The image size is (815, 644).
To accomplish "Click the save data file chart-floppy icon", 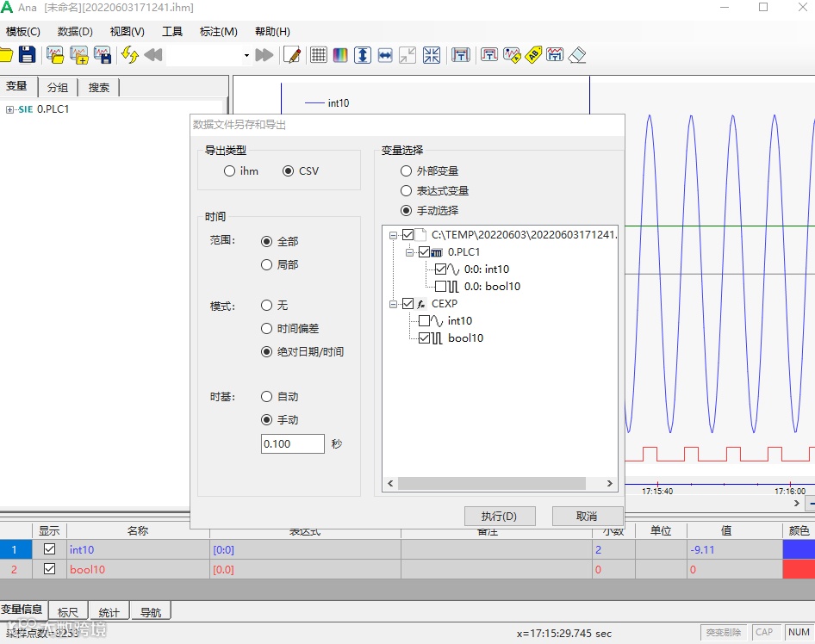I will tap(103, 54).
